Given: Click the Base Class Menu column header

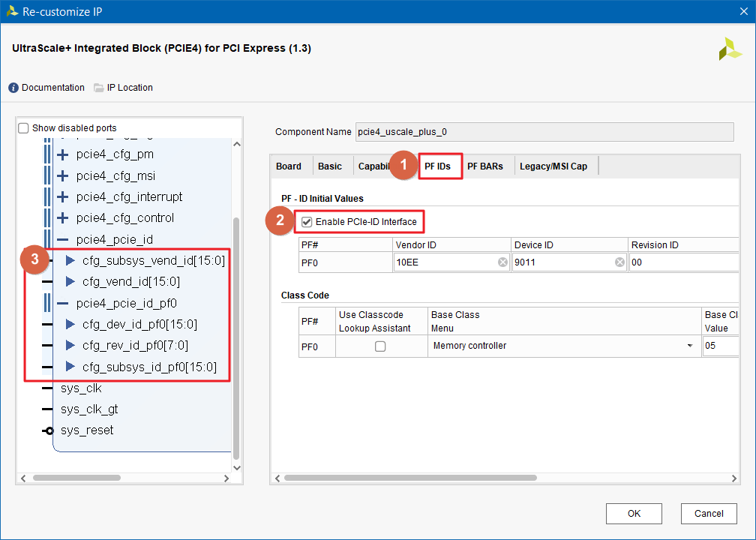Looking at the screenshot, I should pos(565,321).
